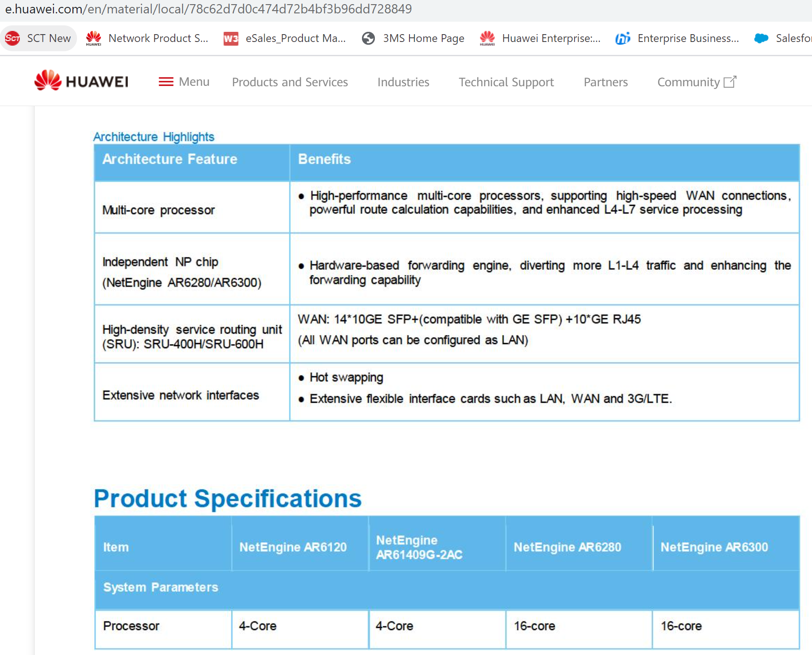Screen dimensions: 812x655
Task: Click the NetEngine AR61409G-2AC column header
Action: click(437, 543)
